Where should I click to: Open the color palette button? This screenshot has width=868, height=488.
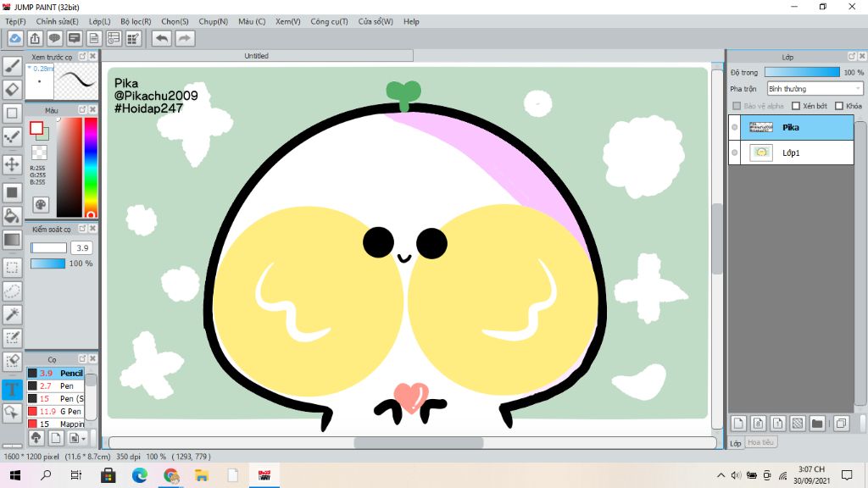[40, 204]
